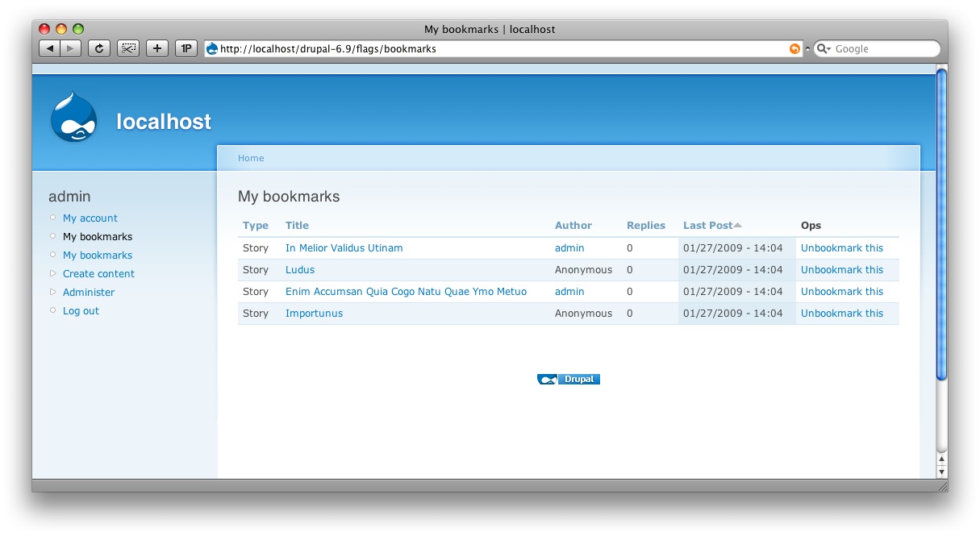Click the Drupal badge at page bottom
Image resolution: width=980 pixels, height=536 pixels.
pyautogui.click(x=569, y=379)
